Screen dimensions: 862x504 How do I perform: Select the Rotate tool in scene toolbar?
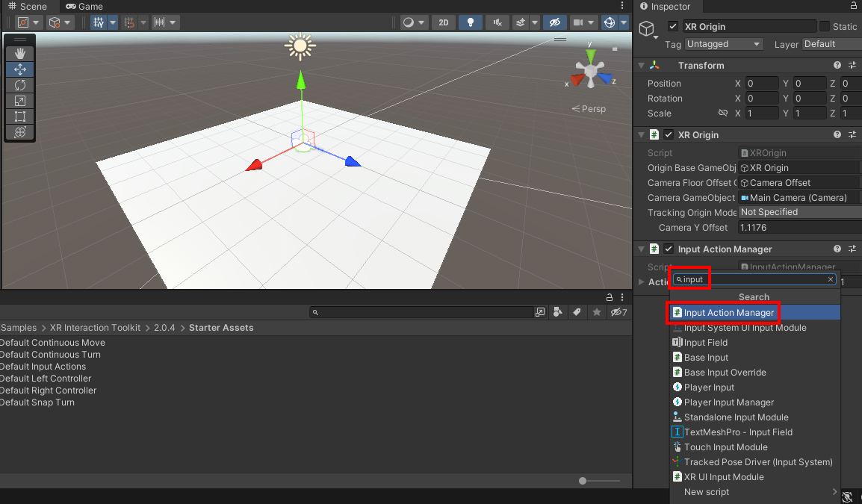pyautogui.click(x=20, y=85)
